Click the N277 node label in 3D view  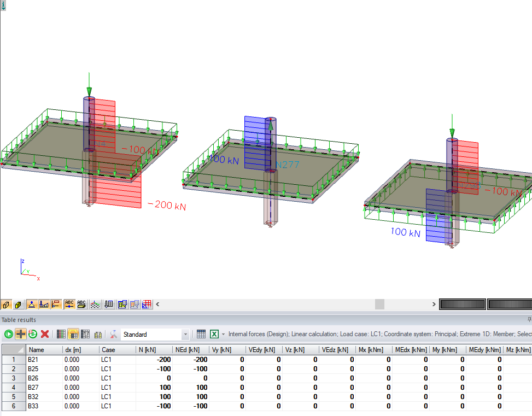click(x=288, y=165)
